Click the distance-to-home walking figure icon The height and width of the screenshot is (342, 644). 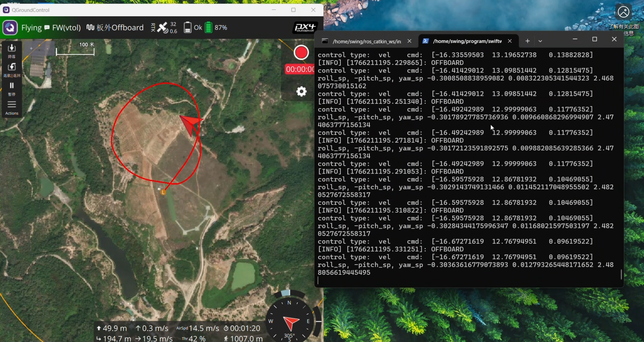[226, 338]
